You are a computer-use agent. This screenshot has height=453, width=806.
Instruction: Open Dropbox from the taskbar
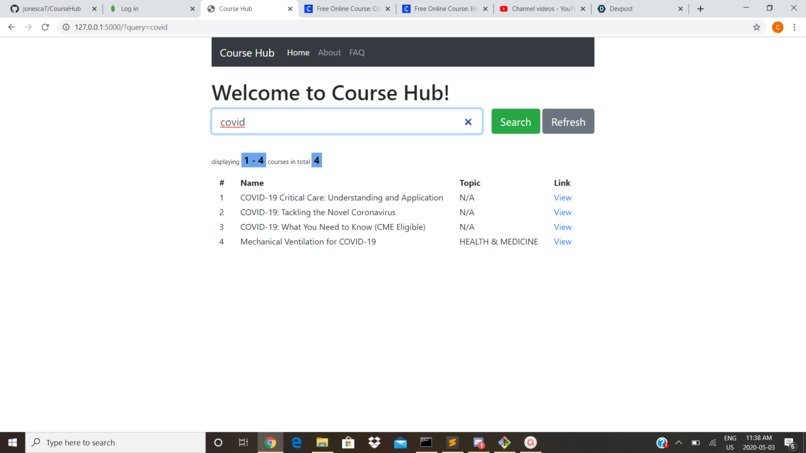(374, 442)
